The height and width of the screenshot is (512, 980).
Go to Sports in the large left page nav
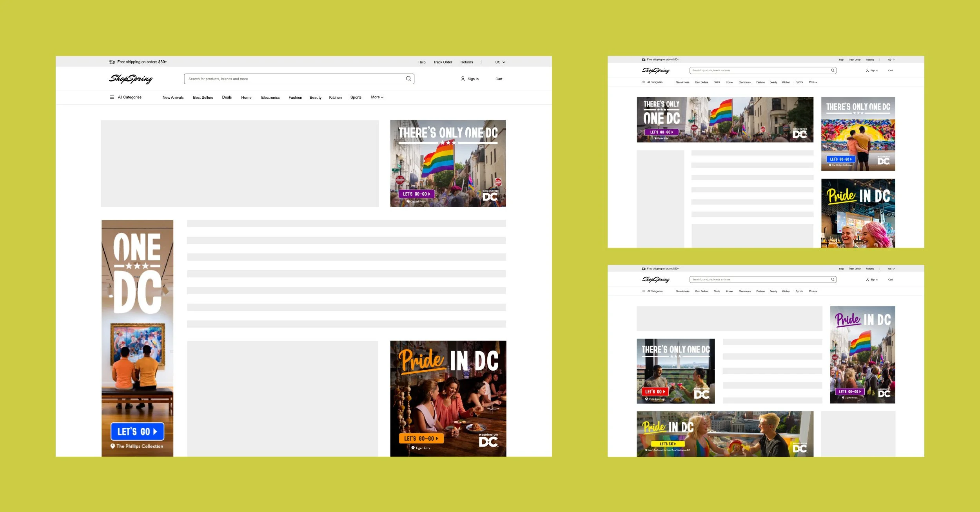[356, 98]
